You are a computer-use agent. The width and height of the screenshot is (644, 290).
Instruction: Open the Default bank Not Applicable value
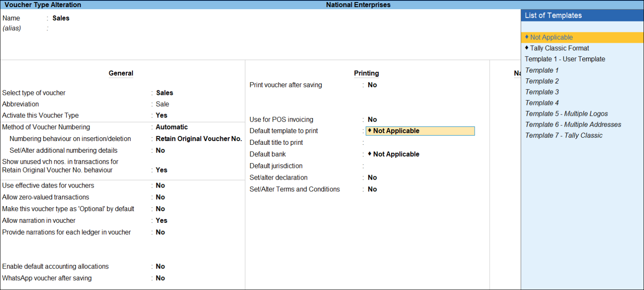(394, 154)
